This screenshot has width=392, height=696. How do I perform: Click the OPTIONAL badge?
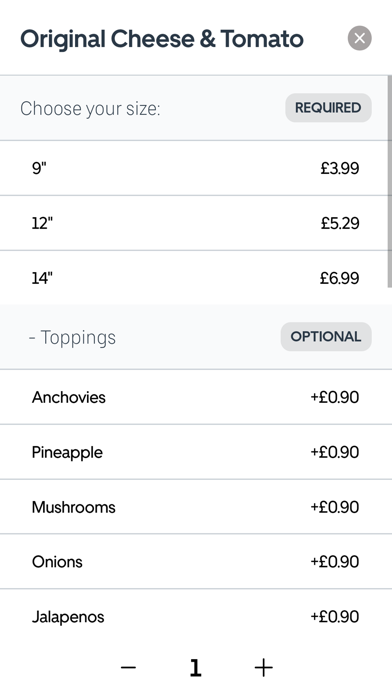326,336
